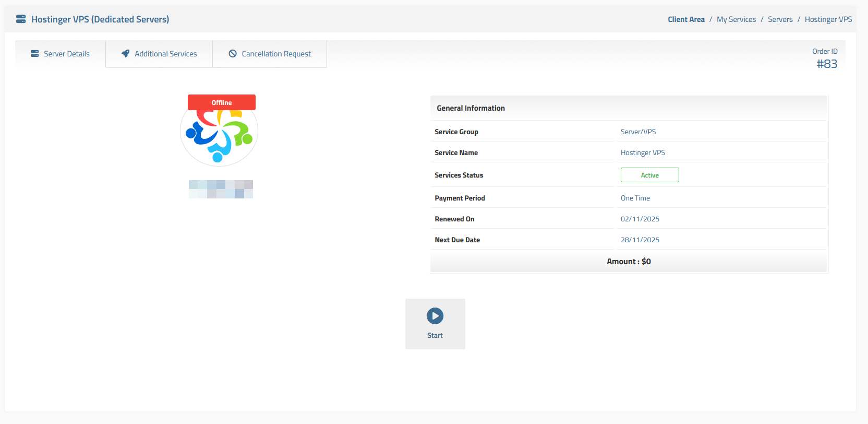Open My Services breadcrumb link
Image resolution: width=868 pixels, height=424 pixels.
point(736,19)
